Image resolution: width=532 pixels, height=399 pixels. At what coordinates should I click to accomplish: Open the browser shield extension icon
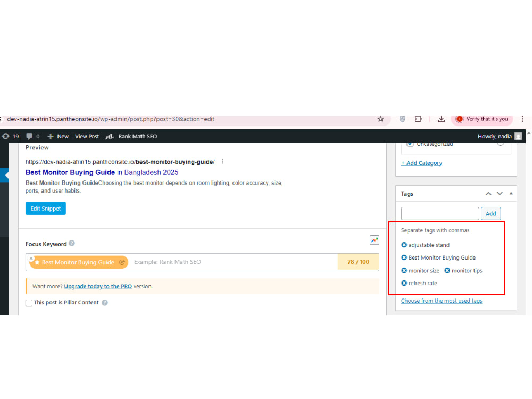coord(402,119)
